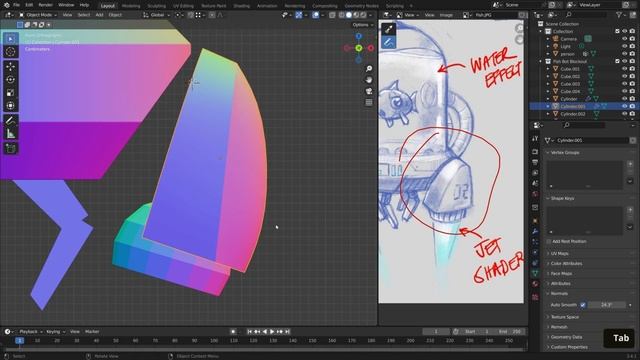Screen dimensions: 640x360
Task: Select the Scale tool
Action: point(10,93)
